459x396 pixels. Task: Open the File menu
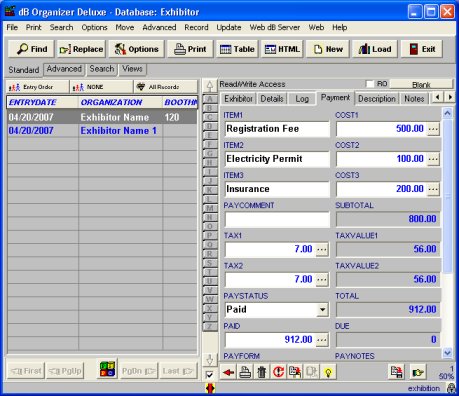12,27
